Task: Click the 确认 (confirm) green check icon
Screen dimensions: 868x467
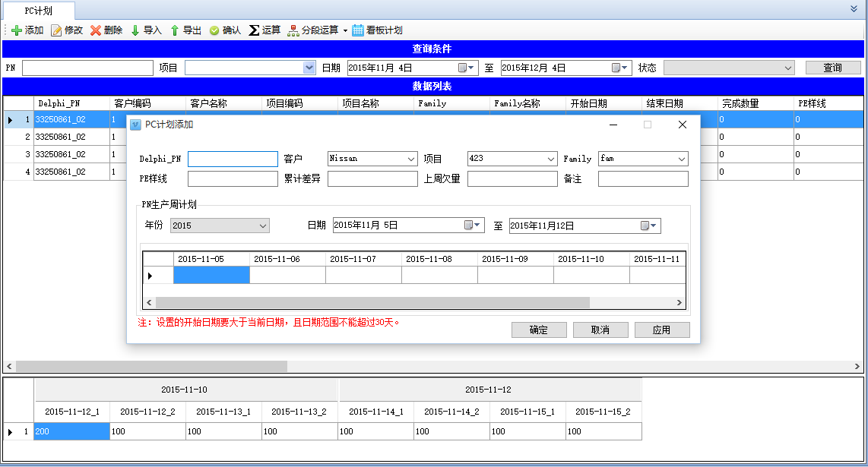Action: (x=214, y=30)
